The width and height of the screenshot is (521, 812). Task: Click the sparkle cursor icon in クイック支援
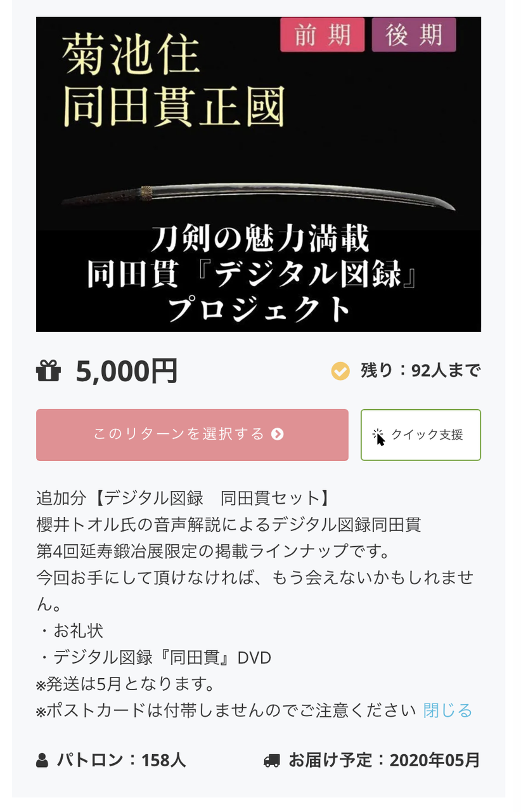pos(378,436)
